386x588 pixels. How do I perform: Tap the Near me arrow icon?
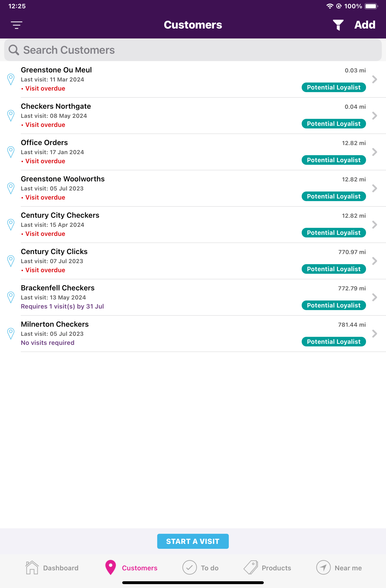323,568
